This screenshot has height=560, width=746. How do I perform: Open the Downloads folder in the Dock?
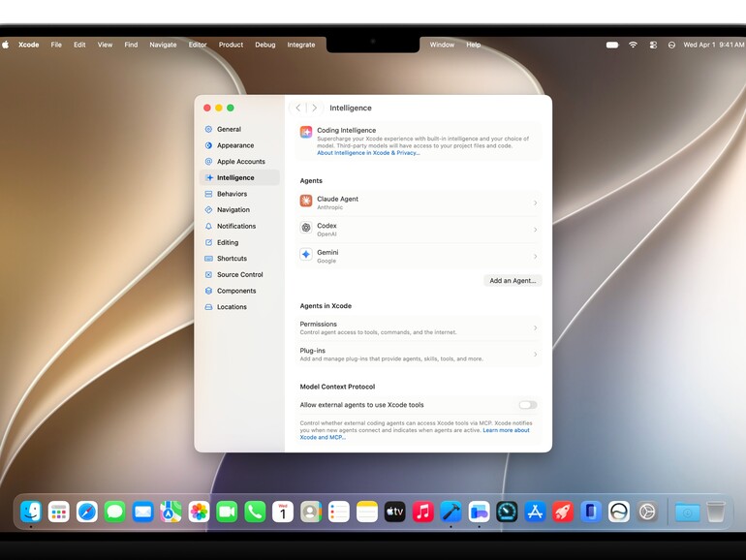coord(688,512)
